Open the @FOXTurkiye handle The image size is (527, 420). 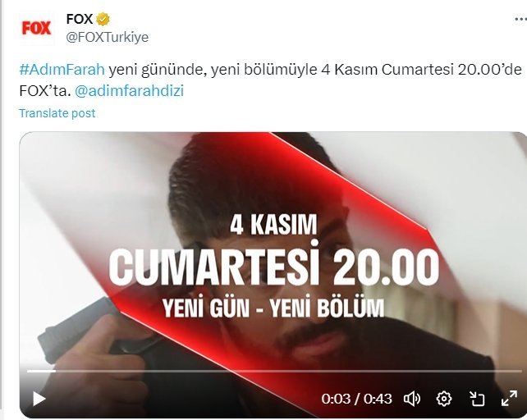108,37
